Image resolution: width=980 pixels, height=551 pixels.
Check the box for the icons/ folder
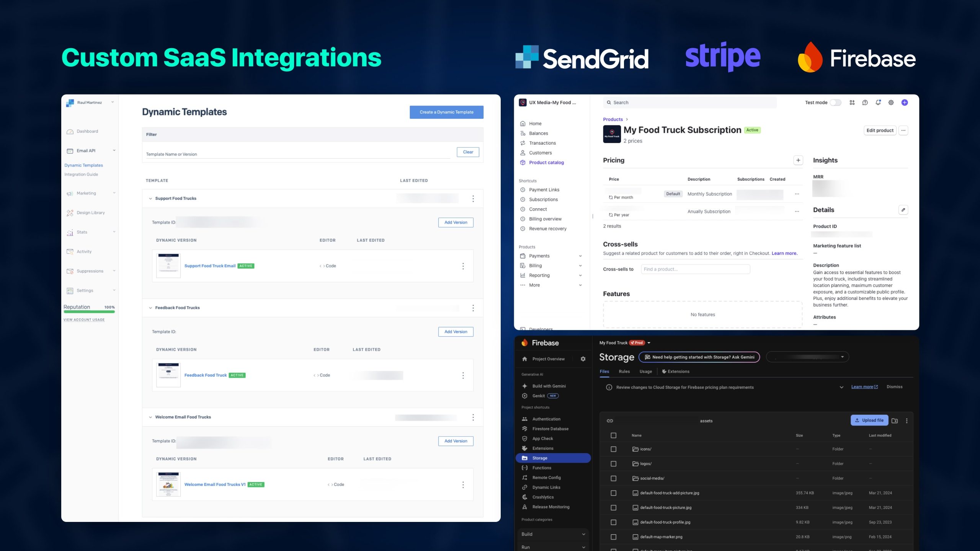point(613,449)
